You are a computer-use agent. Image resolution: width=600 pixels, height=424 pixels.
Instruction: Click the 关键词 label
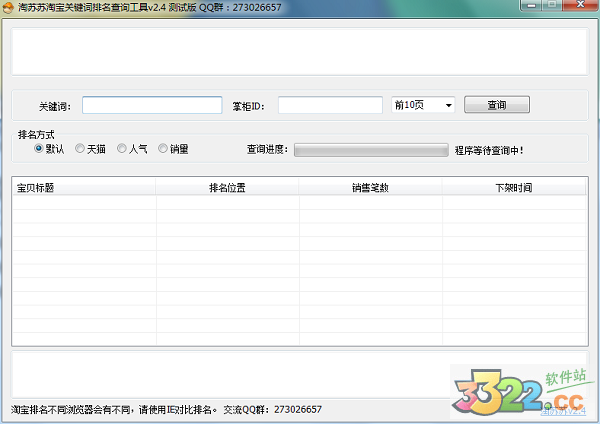(x=55, y=106)
